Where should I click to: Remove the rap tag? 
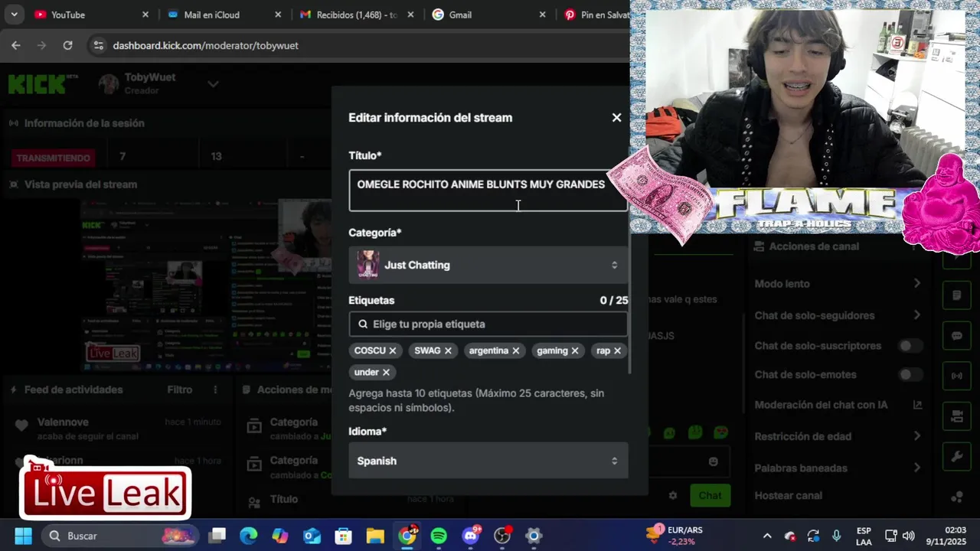click(617, 350)
